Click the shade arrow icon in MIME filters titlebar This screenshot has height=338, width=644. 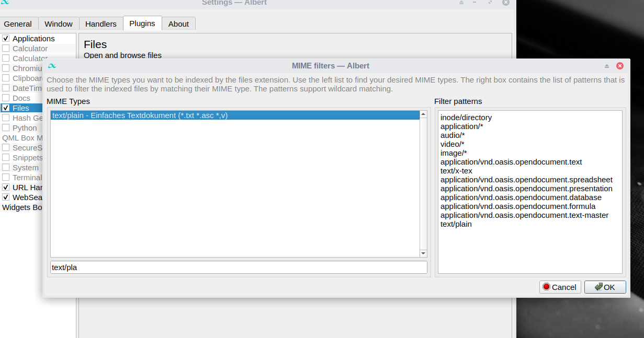click(607, 66)
